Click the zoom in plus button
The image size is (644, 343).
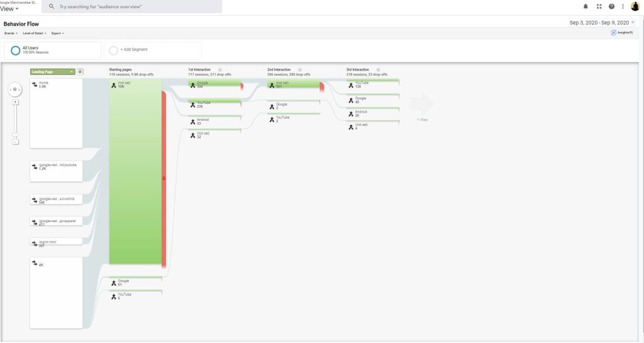[x=15, y=102]
